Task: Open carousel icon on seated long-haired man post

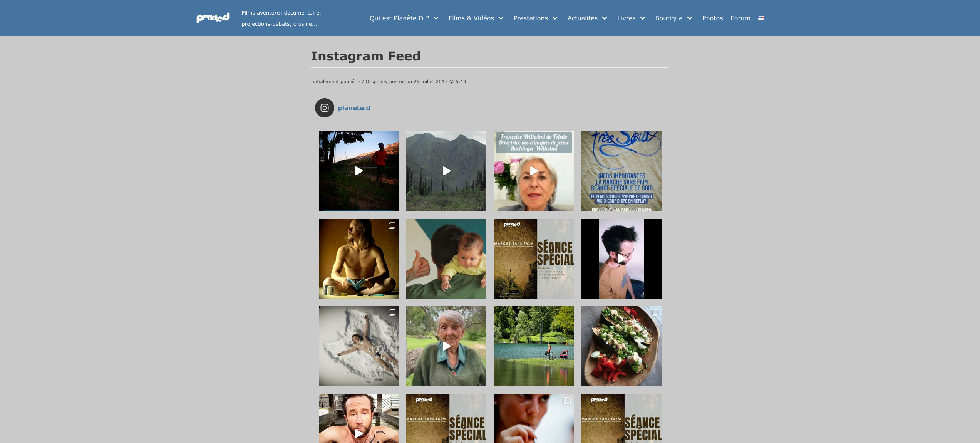Action: pos(392,225)
